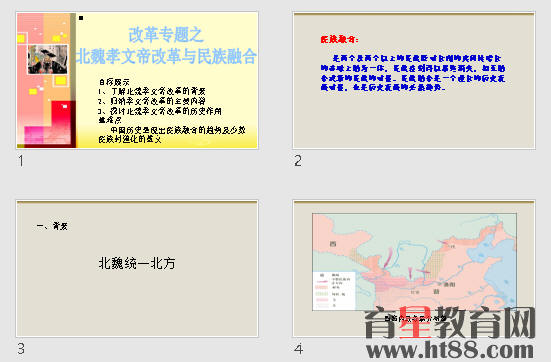The image size is (551, 362).
Task: Select slide 4 containing the map
Action: pyautogui.click(x=414, y=269)
